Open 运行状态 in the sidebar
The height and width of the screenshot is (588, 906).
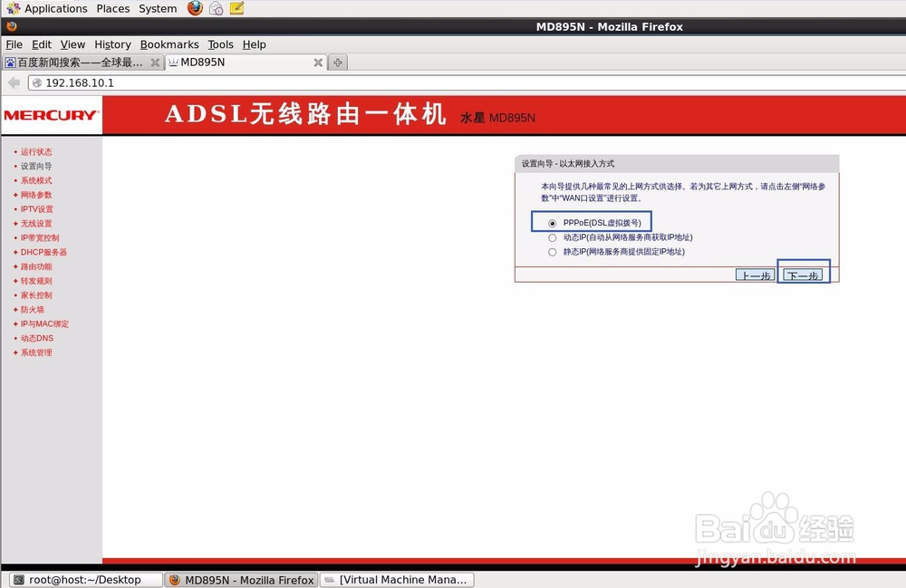pyautogui.click(x=36, y=152)
